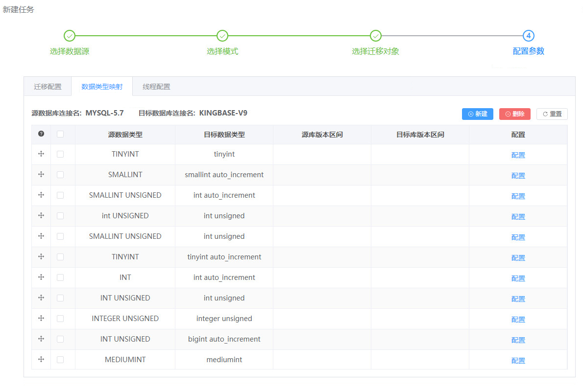Click drag handle of bigint auto_increment row
Image resolution: width=583 pixels, height=392 pixels.
[41, 339]
